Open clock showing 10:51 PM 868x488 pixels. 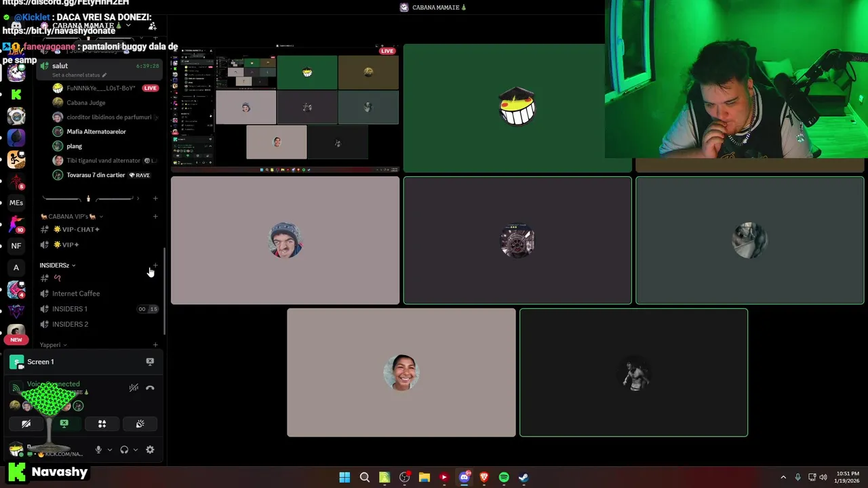pos(848,477)
